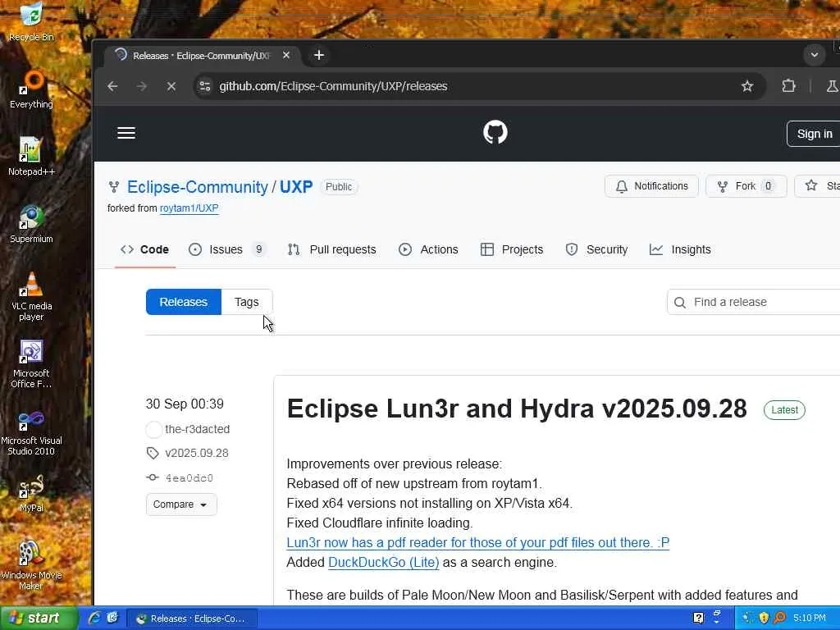View site information icon in address bar
Screen dimensions: 840x630
205,86
